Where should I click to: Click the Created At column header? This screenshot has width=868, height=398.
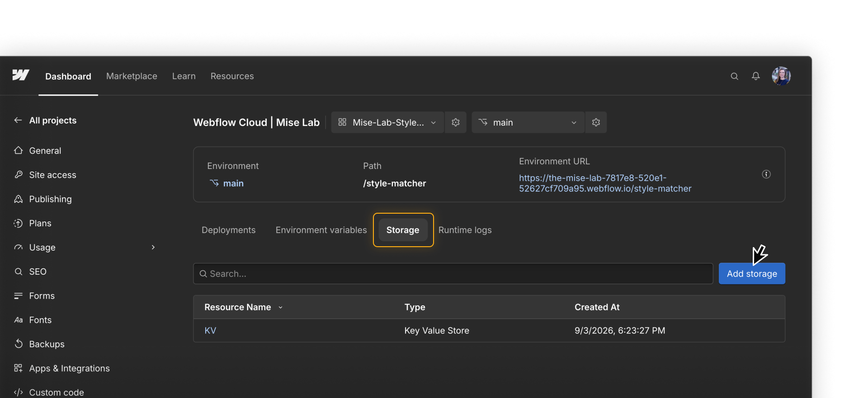click(597, 307)
